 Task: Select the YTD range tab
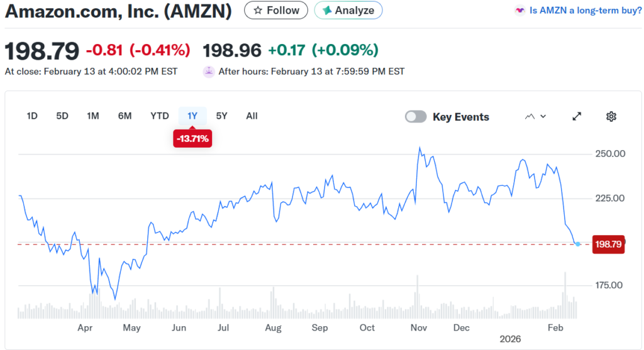coord(160,116)
